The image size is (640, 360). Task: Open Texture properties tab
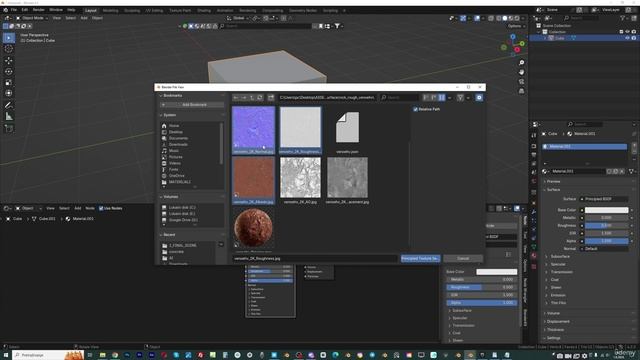[x=533, y=266]
